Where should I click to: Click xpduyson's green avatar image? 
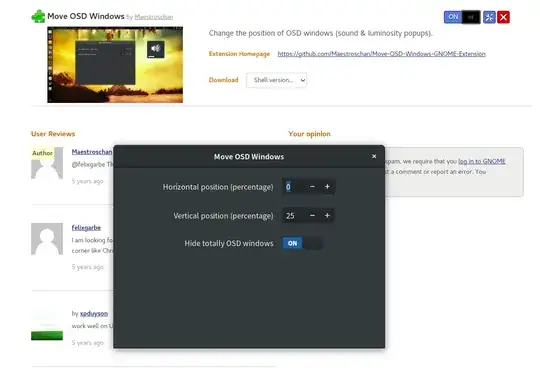(47, 325)
